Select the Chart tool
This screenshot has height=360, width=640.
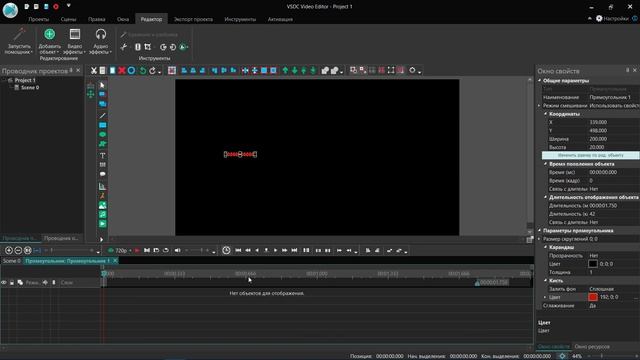(102, 187)
